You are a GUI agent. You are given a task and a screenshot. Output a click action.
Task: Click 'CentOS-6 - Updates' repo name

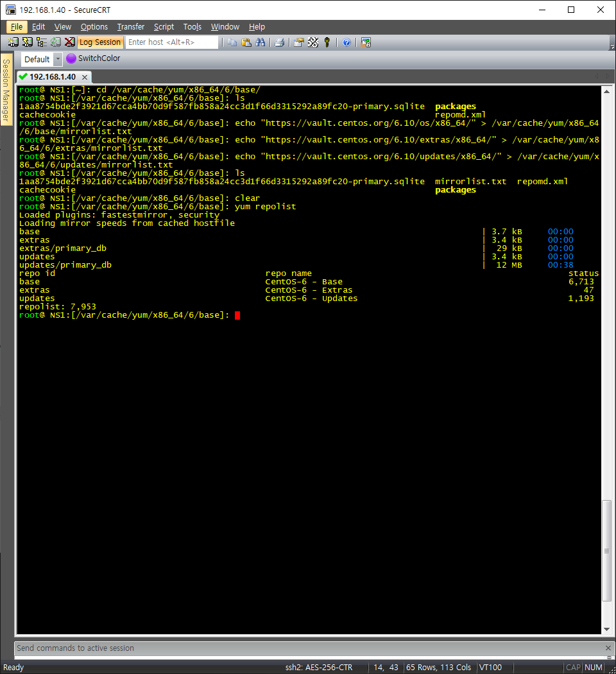(x=311, y=298)
